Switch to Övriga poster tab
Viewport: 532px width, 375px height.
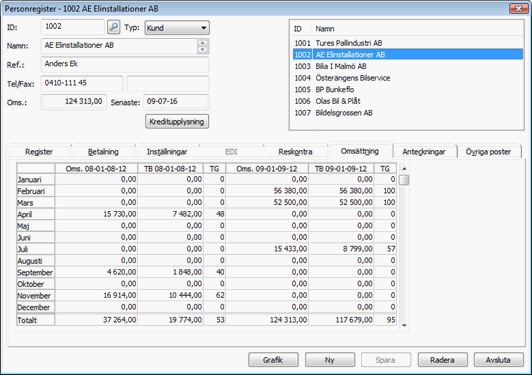pos(488,152)
